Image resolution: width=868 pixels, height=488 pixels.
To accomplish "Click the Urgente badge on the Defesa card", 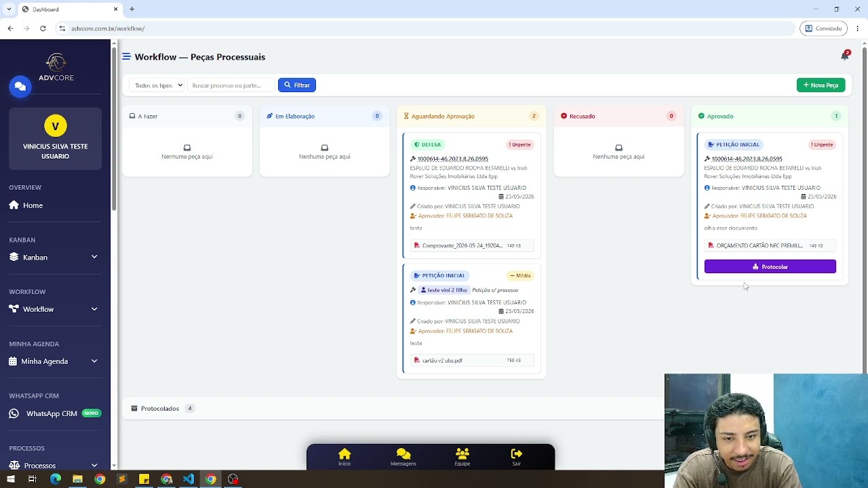I will click(520, 144).
